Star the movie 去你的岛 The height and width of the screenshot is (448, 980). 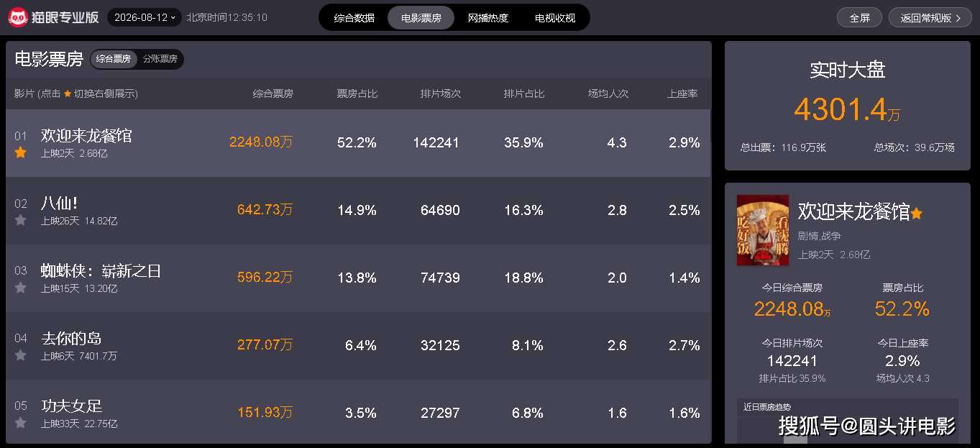tap(21, 355)
